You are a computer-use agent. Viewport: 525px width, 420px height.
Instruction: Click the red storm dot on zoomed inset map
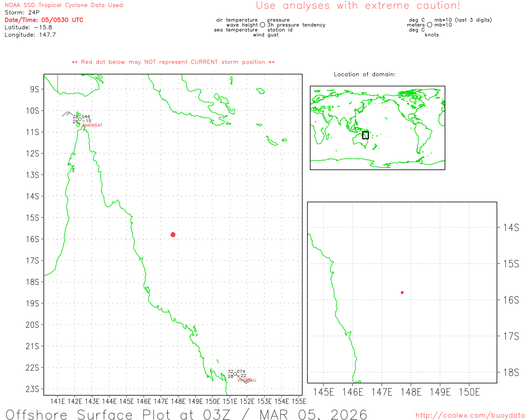coord(402,292)
